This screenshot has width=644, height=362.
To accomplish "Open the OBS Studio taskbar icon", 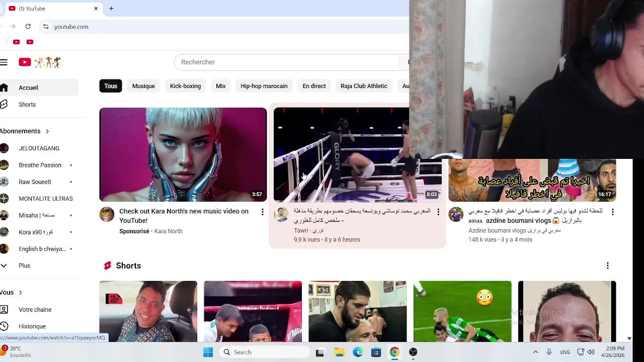I will [413, 352].
